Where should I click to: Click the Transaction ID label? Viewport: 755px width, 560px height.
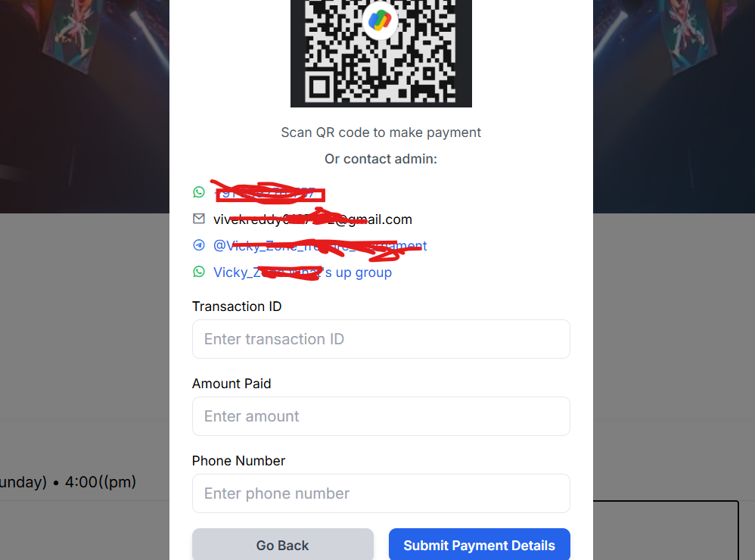click(x=237, y=306)
